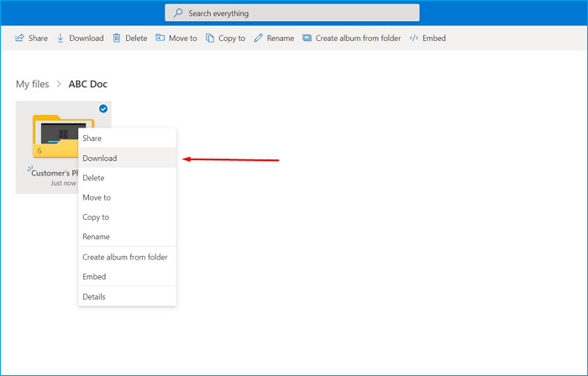This screenshot has height=376, width=588.
Task: Pick Delete from the context menu
Action: coord(94,178)
